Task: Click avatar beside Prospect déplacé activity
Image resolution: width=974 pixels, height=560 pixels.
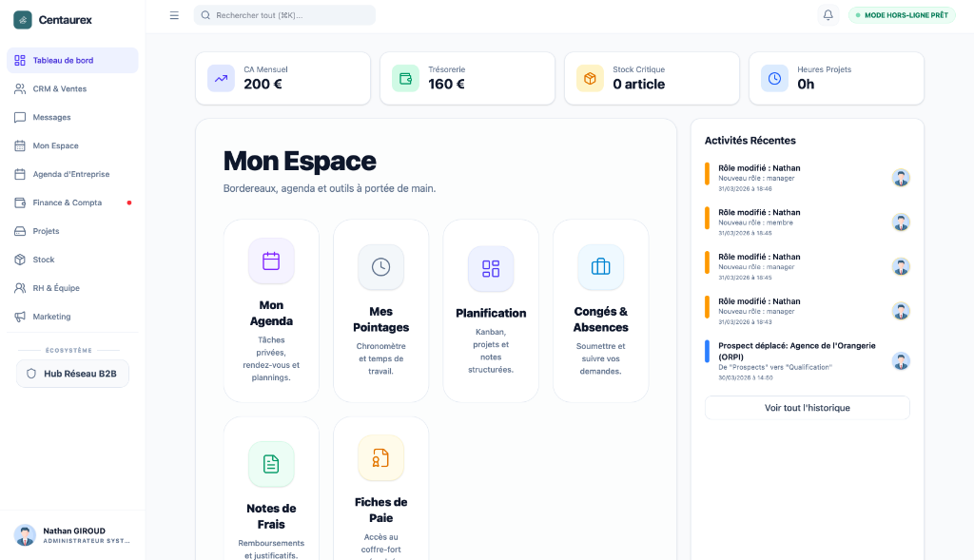Action: click(901, 360)
